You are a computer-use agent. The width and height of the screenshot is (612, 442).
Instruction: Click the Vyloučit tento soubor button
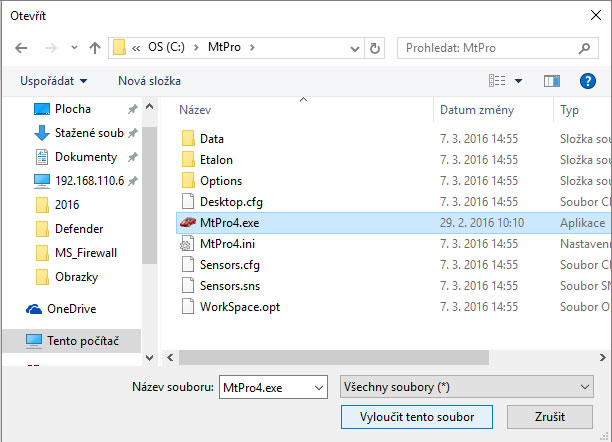tap(417, 417)
